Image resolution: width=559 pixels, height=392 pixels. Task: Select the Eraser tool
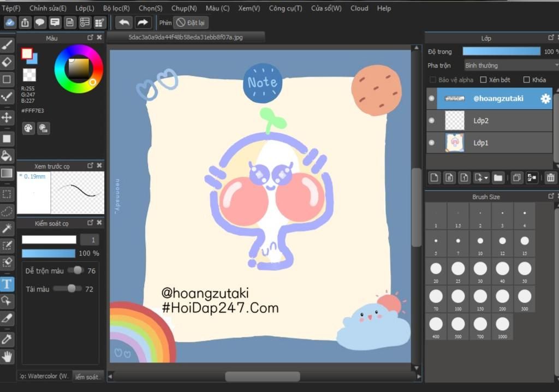click(x=7, y=62)
